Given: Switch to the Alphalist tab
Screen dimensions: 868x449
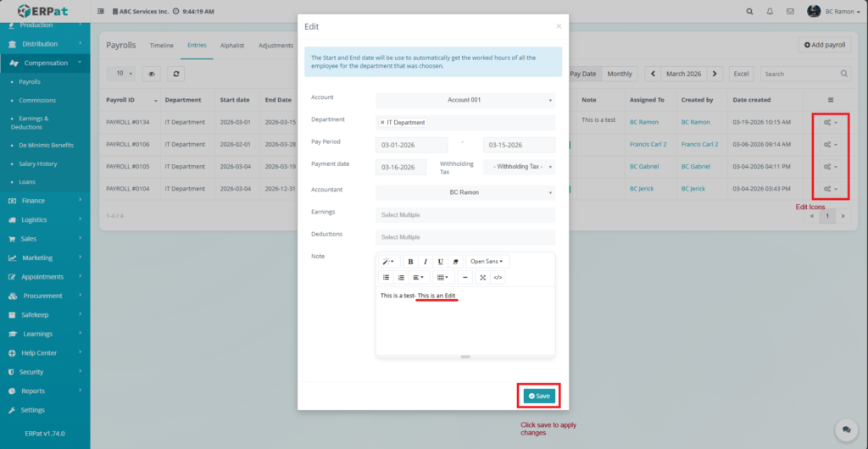Looking at the screenshot, I should (x=231, y=46).
